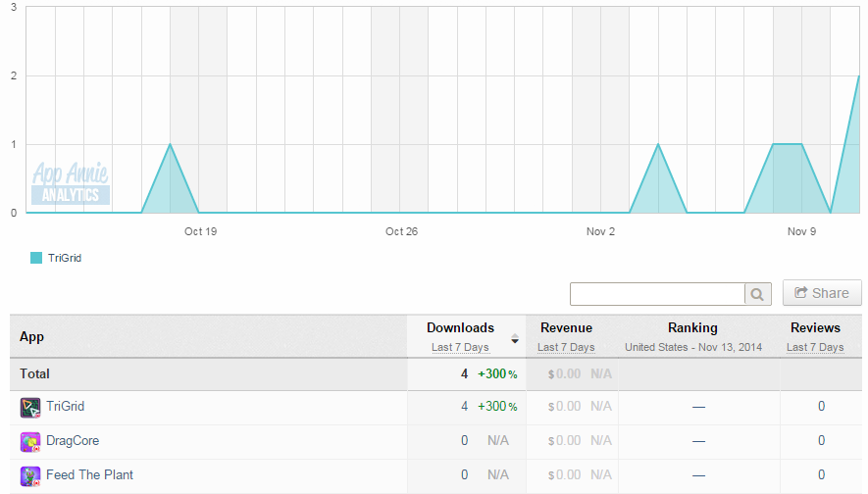Screen dimensions: 868x494
Task: Click the 'Oct 26' axis label
Action: pos(401,231)
